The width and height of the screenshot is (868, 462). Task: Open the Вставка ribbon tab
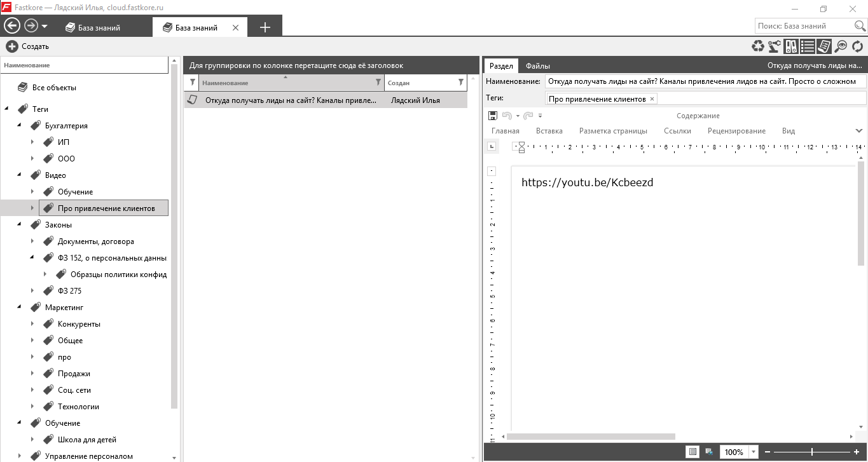point(549,131)
